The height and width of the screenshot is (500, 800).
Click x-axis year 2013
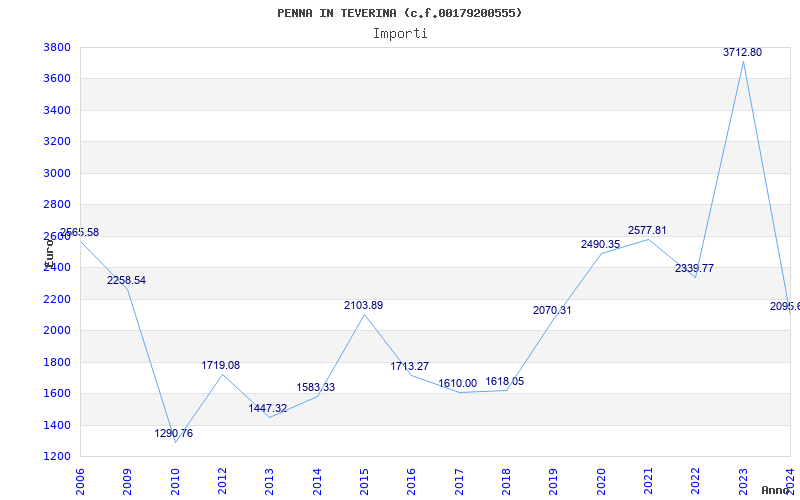coord(269,482)
